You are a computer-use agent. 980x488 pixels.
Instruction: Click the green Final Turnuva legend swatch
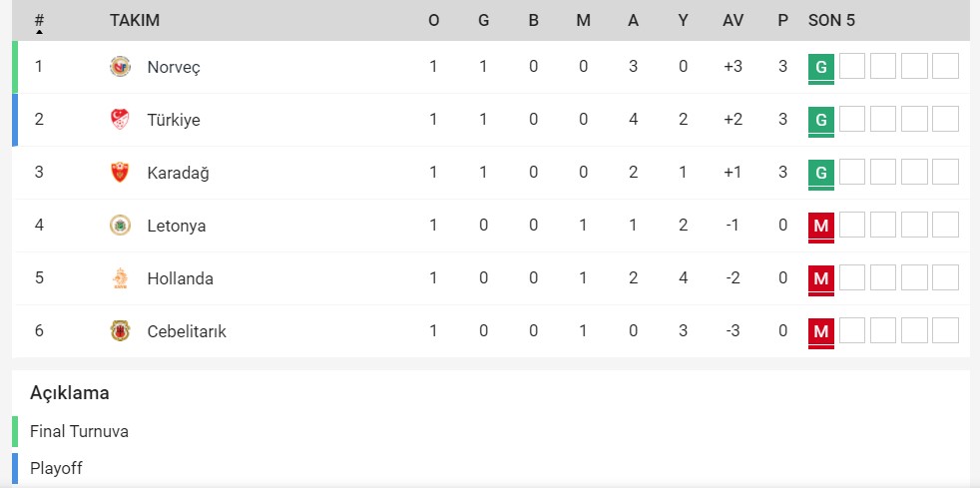point(16,432)
